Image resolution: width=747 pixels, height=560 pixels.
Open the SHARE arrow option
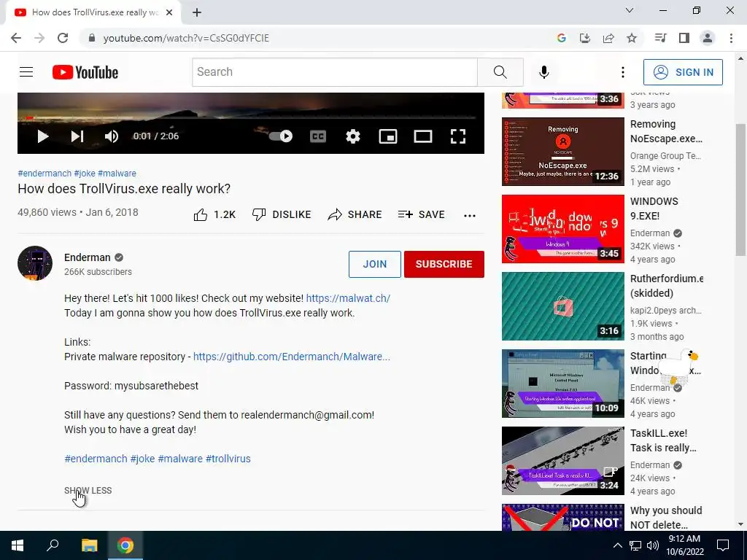tap(355, 215)
